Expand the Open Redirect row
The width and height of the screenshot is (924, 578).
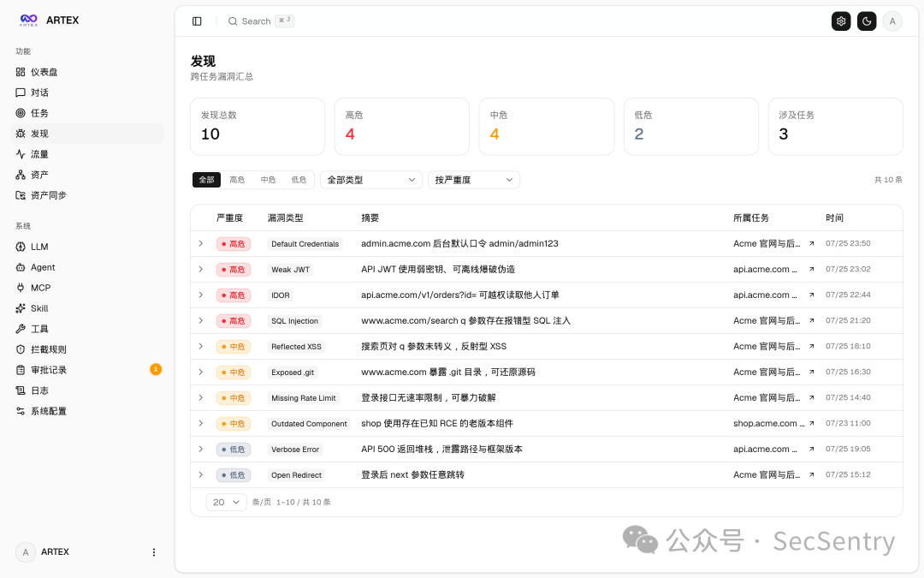click(x=201, y=474)
